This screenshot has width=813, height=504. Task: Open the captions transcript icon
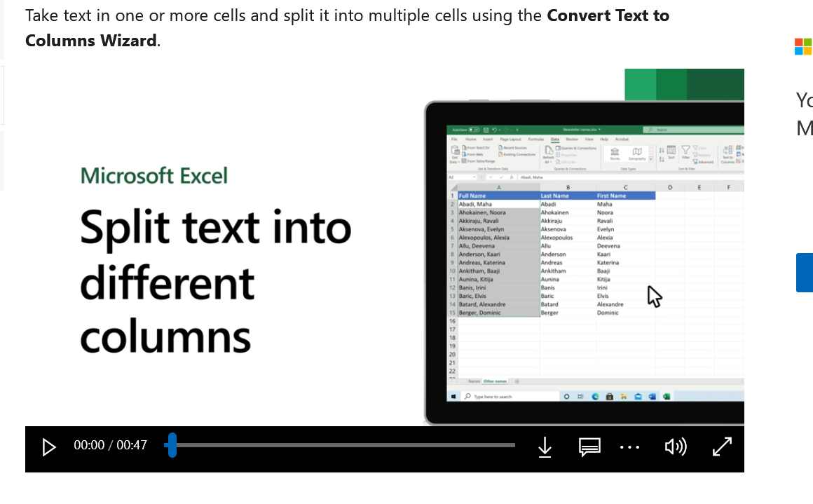589,447
